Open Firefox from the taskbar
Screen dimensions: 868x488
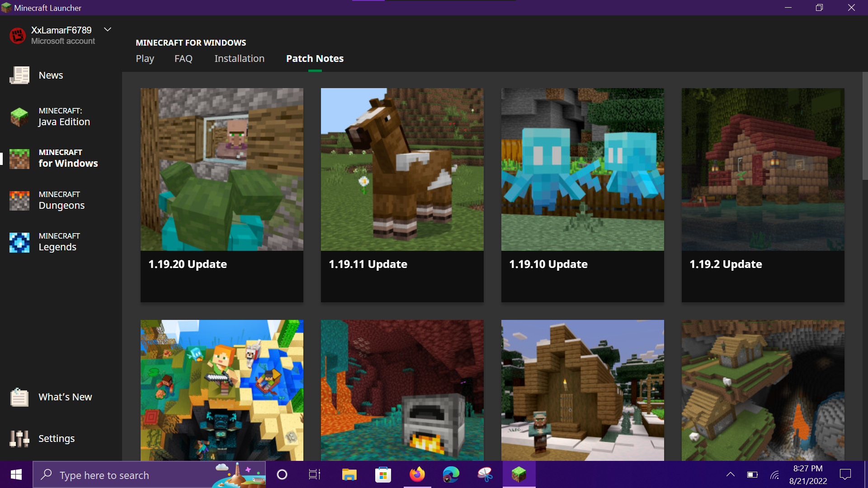417,474
